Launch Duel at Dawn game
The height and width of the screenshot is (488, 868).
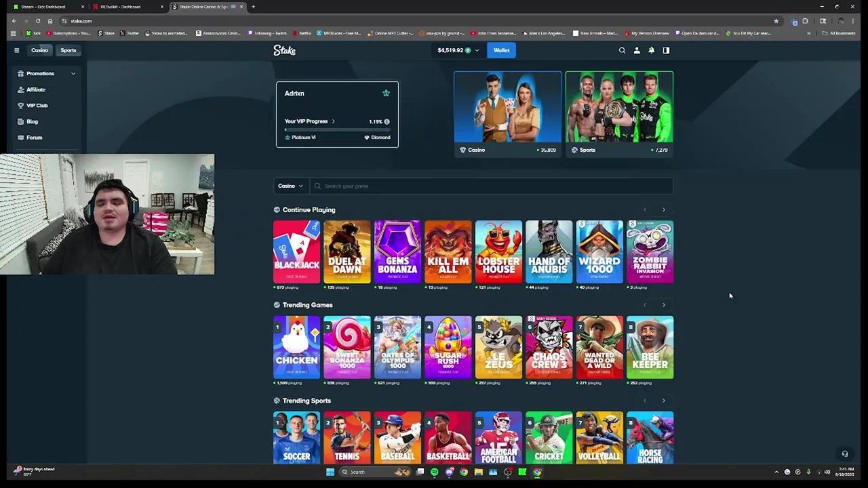pyautogui.click(x=347, y=251)
